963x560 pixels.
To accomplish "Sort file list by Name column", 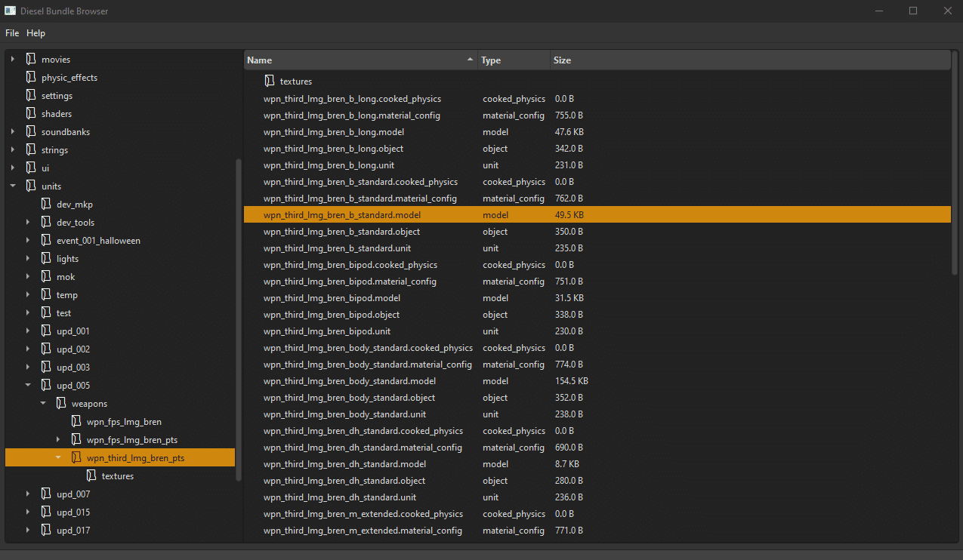I will pos(361,60).
